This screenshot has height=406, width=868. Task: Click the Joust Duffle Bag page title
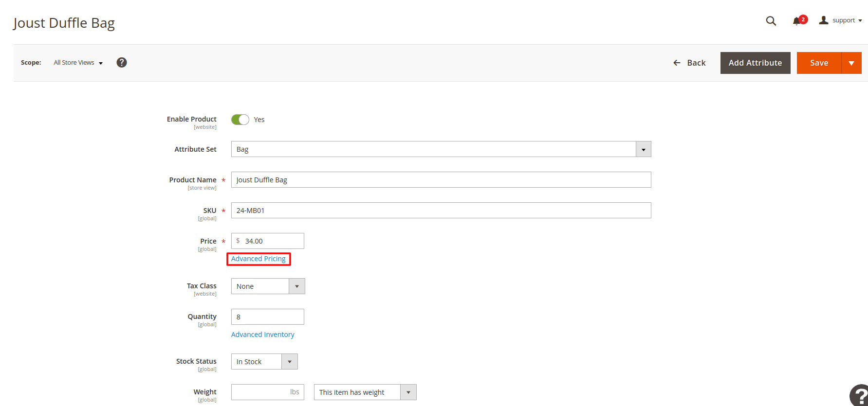(x=64, y=23)
